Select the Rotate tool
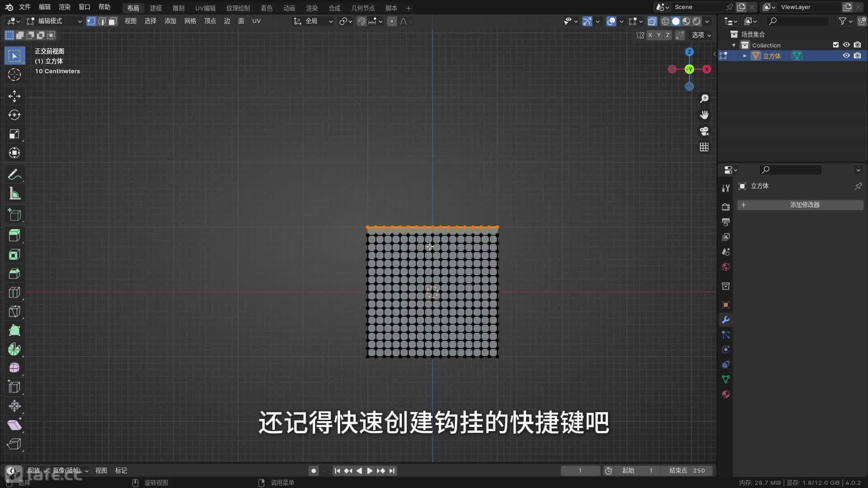This screenshot has width=868, height=488. [14, 115]
